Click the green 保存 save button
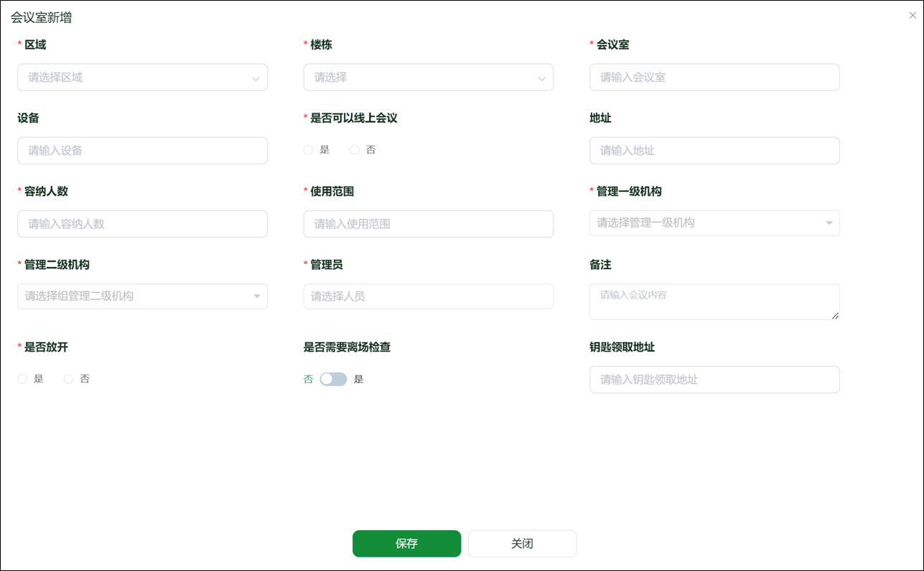This screenshot has width=924, height=571. pos(406,543)
